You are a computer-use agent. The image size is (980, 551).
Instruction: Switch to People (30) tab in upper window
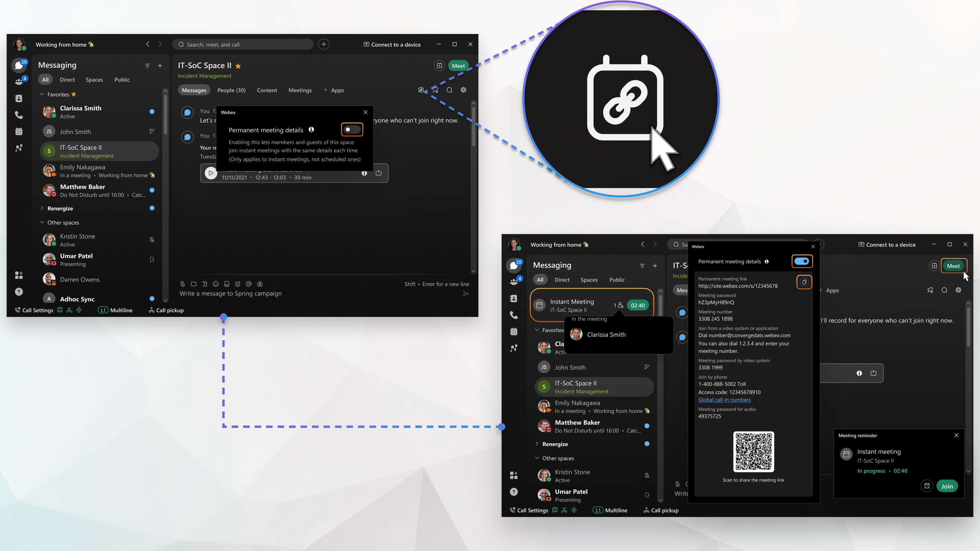pos(231,90)
